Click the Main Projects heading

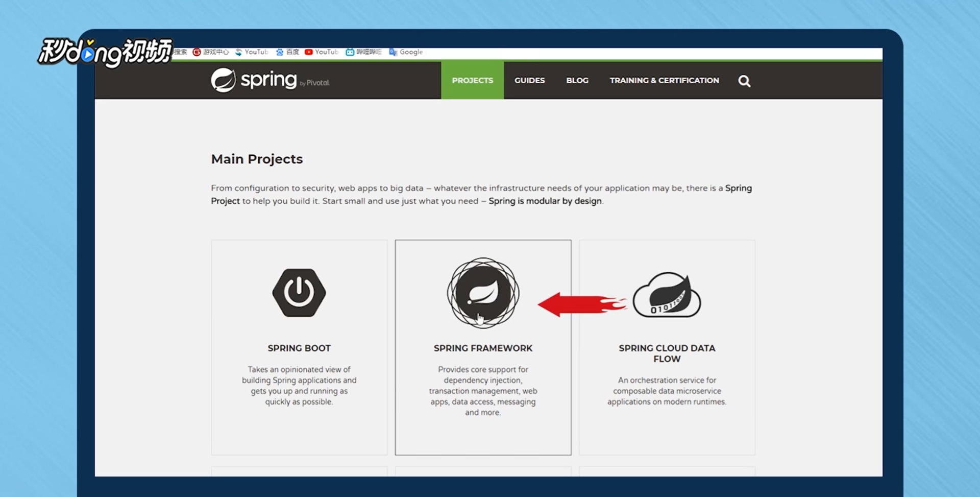257,159
